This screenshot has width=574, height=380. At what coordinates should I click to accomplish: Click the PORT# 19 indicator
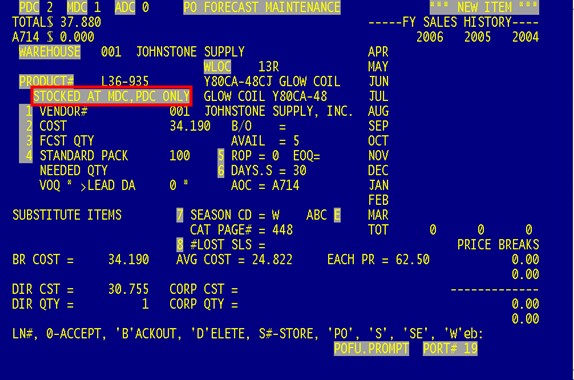pos(450,348)
